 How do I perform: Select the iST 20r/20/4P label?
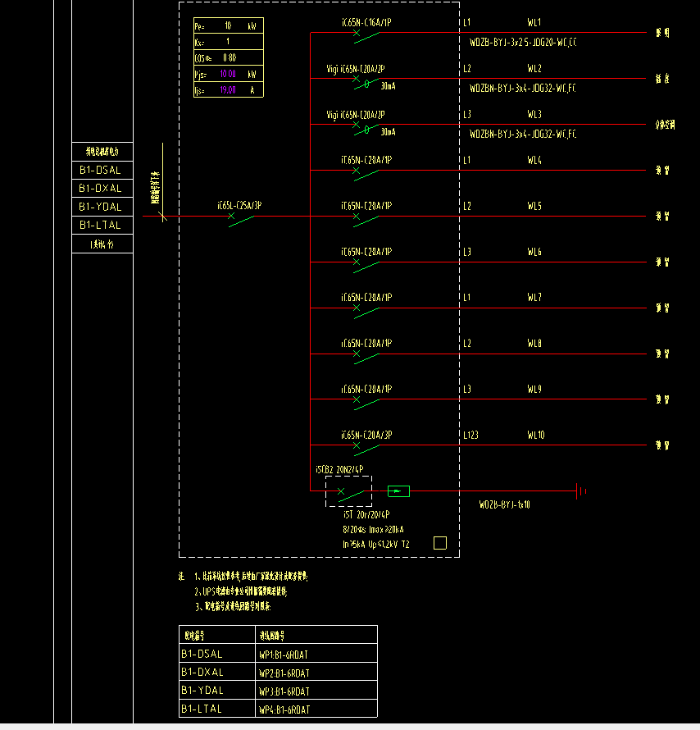(366, 514)
